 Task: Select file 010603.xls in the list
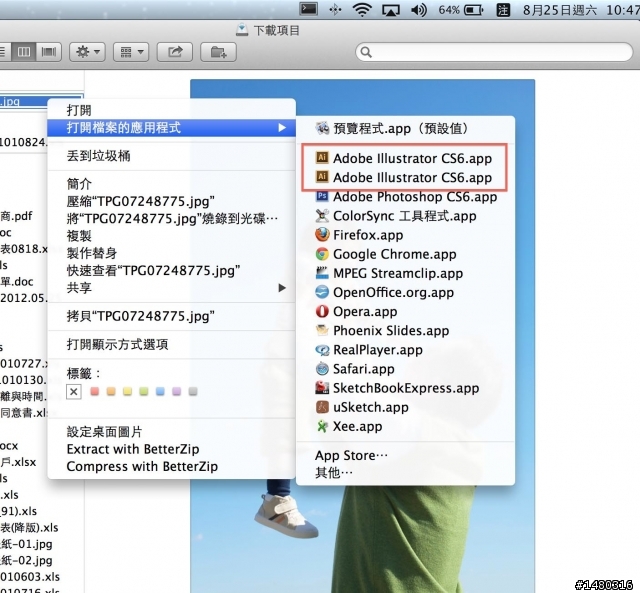point(30,577)
